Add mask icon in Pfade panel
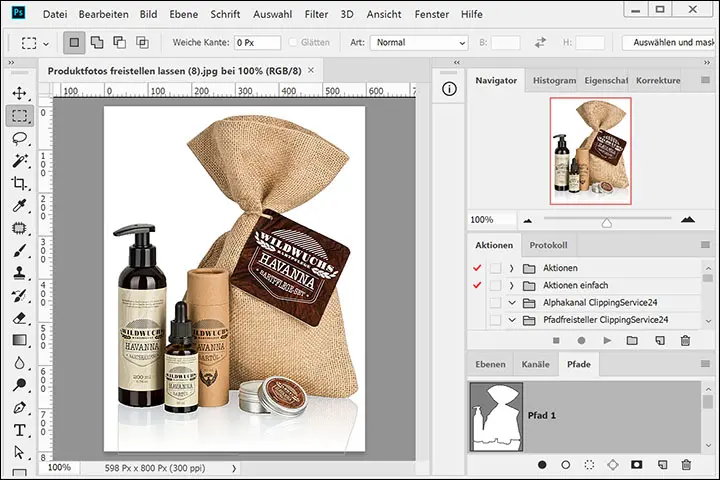 636,465
